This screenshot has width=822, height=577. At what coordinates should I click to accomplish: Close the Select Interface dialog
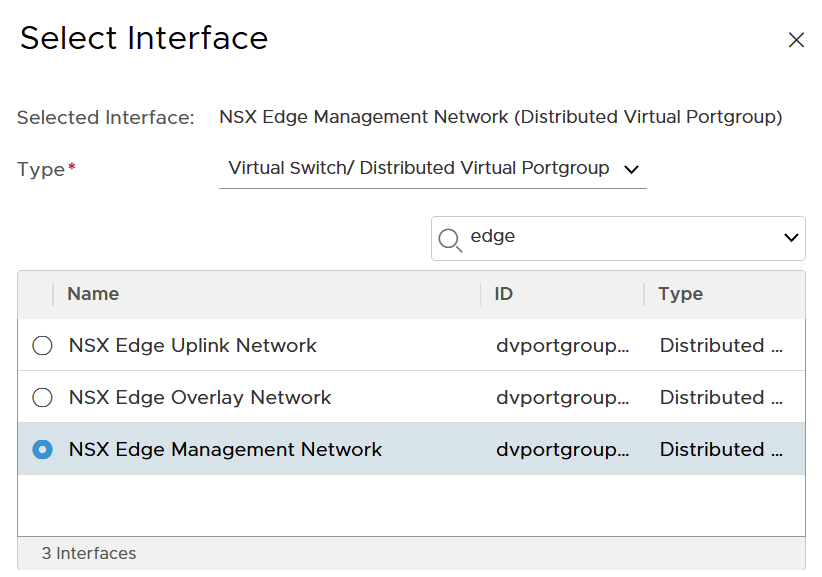[796, 40]
